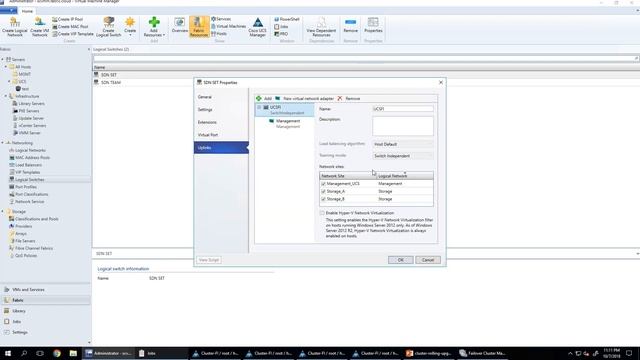
Task: Switch to Failover Cluster Manager taskbar item
Action: coord(483,353)
